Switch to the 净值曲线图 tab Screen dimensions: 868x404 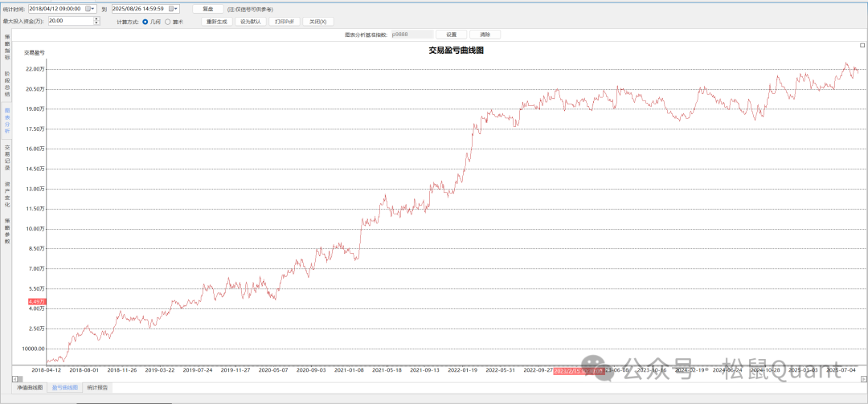point(31,387)
